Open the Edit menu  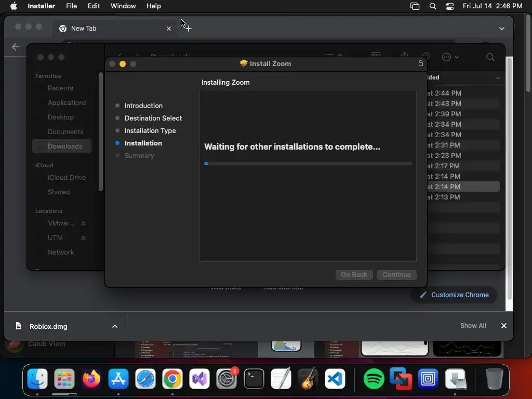point(94,6)
